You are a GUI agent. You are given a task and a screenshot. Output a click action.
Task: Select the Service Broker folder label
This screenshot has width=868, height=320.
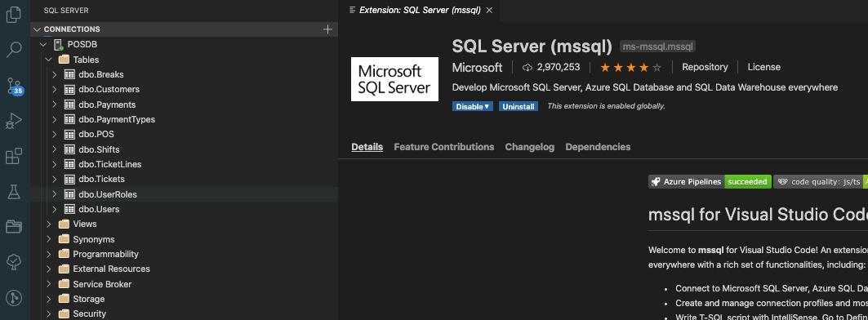[102, 284]
